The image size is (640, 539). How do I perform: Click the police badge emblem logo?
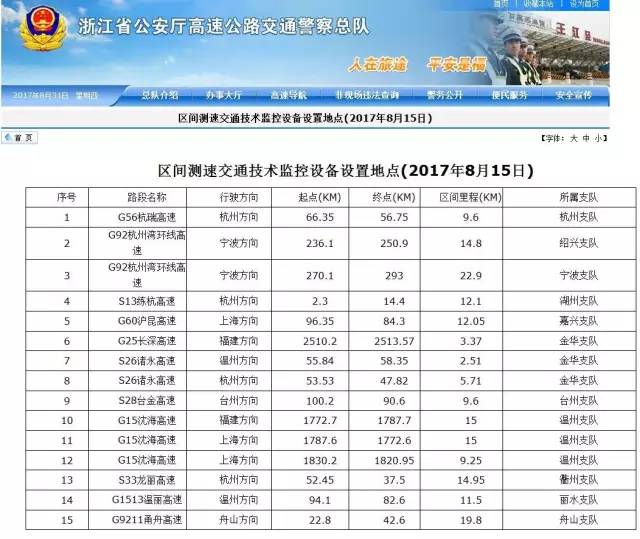click(43, 28)
